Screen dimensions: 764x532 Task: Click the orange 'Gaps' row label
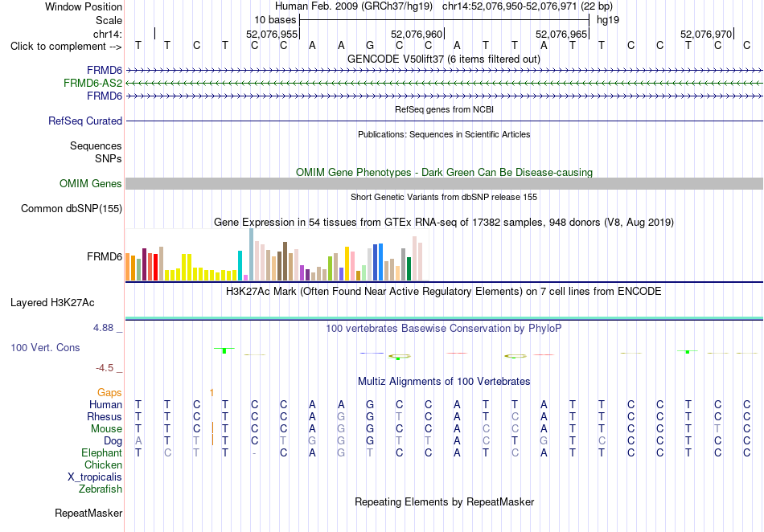coord(109,392)
